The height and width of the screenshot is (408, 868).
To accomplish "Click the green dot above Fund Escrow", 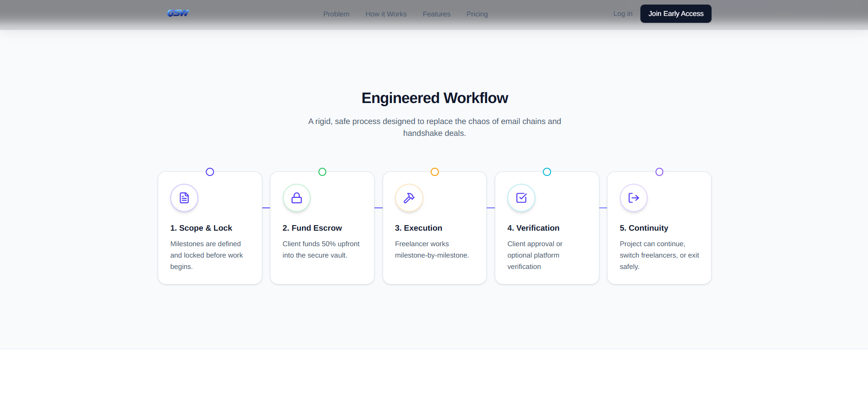I will (x=322, y=172).
